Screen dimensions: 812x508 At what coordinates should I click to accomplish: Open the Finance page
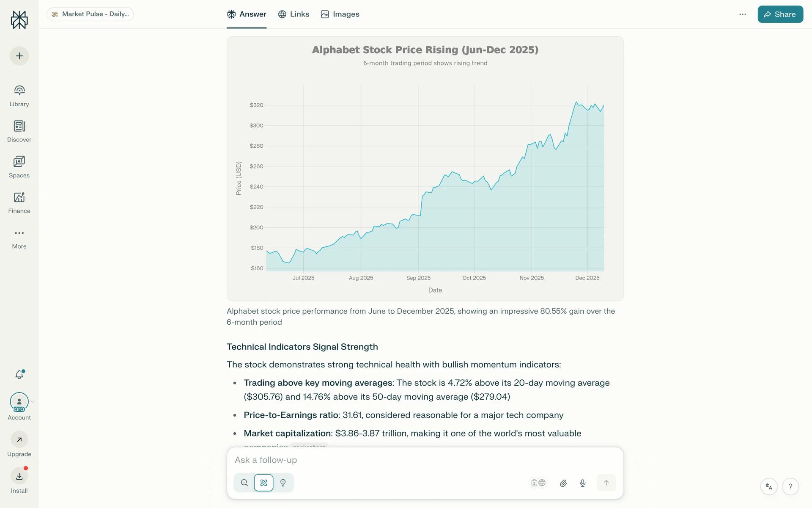(x=19, y=202)
